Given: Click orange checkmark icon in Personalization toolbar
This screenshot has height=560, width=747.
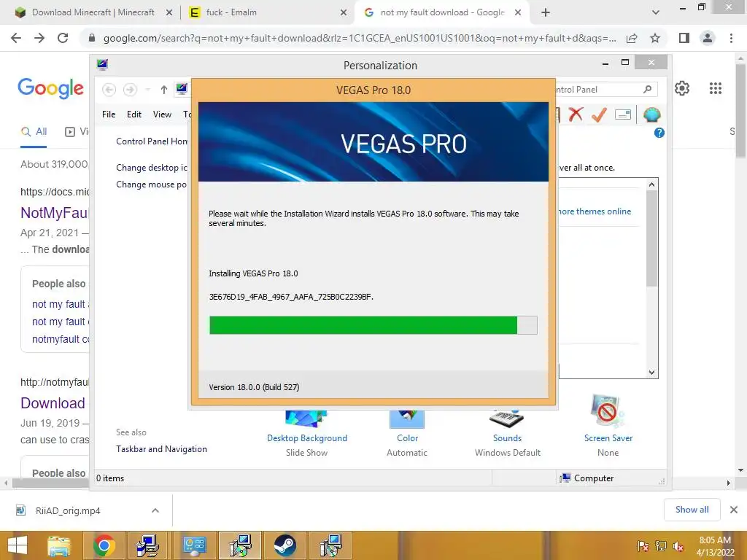Looking at the screenshot, I should pyautogui.click(x=599, y=114).
